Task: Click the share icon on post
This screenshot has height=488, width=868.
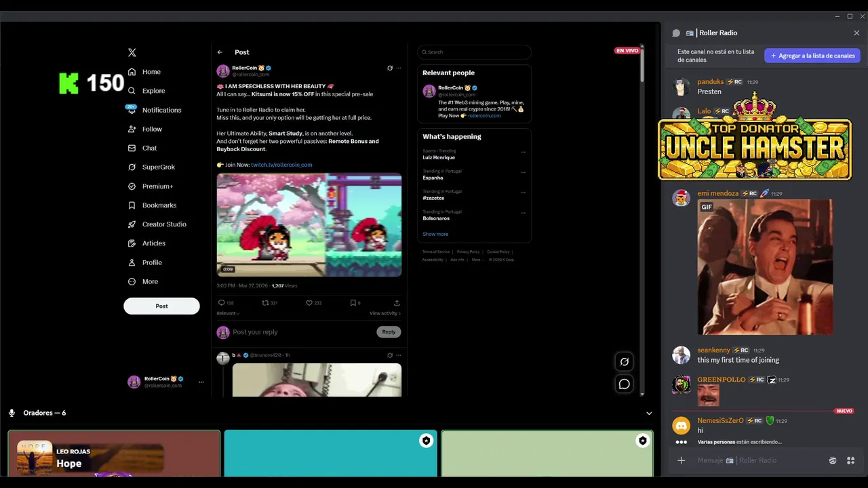Action: pyautogui.click(x=397, y=303)
